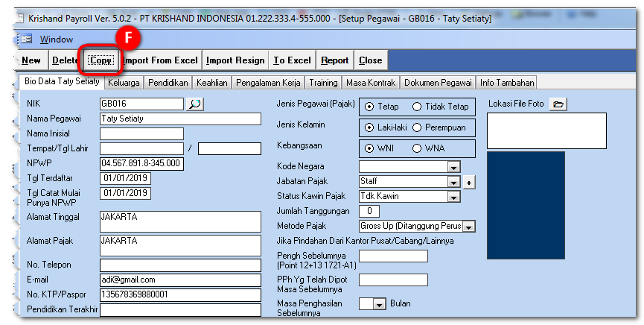The image size is (644, 325).
Task: Select the Tetap employee type option
Action: coord(370,107)
